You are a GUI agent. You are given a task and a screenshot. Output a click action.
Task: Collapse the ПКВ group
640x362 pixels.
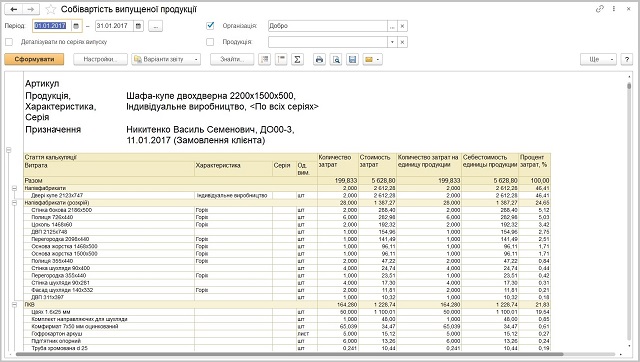[x=14, y=304]
